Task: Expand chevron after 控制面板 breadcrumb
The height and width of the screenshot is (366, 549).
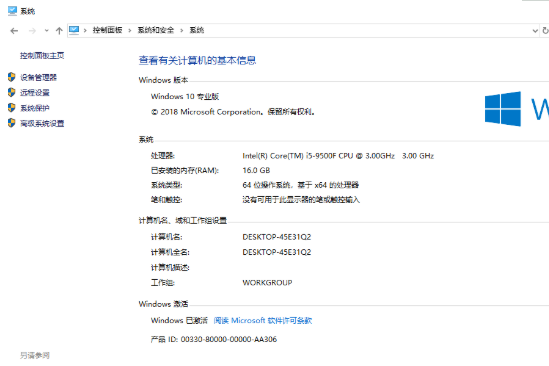Action: (130, 30)
